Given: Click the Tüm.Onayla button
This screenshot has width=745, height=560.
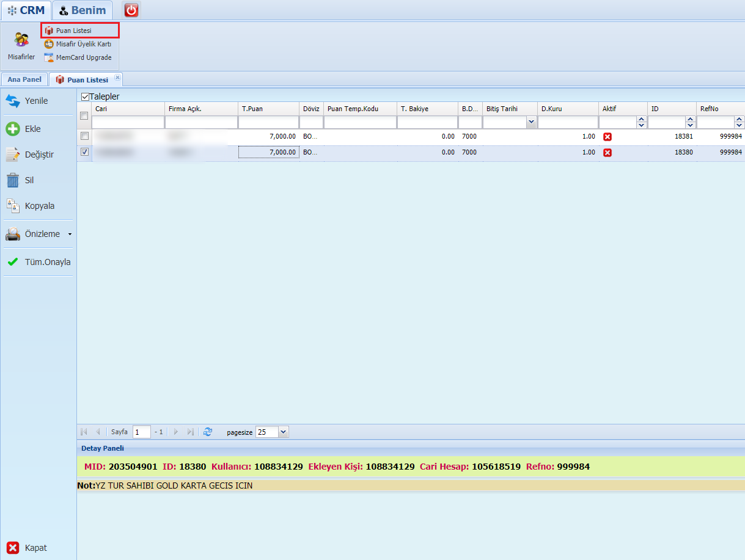Looking at the screenshot, I should 39,262.
